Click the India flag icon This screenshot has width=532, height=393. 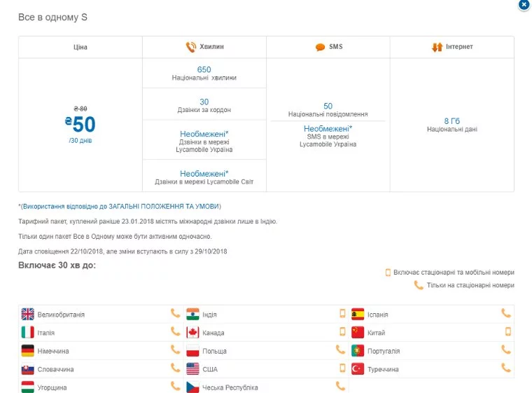pos(192,315)
